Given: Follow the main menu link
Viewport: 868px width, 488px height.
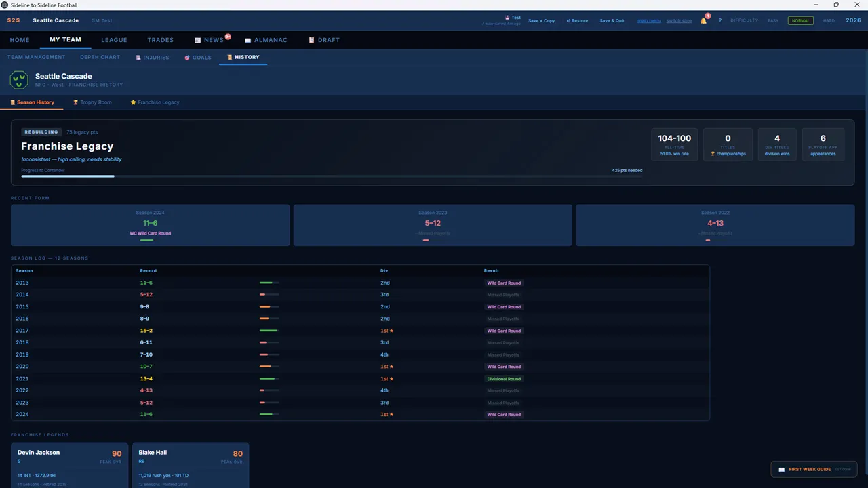Looking at the screenshot, I should tap(649, 20).
